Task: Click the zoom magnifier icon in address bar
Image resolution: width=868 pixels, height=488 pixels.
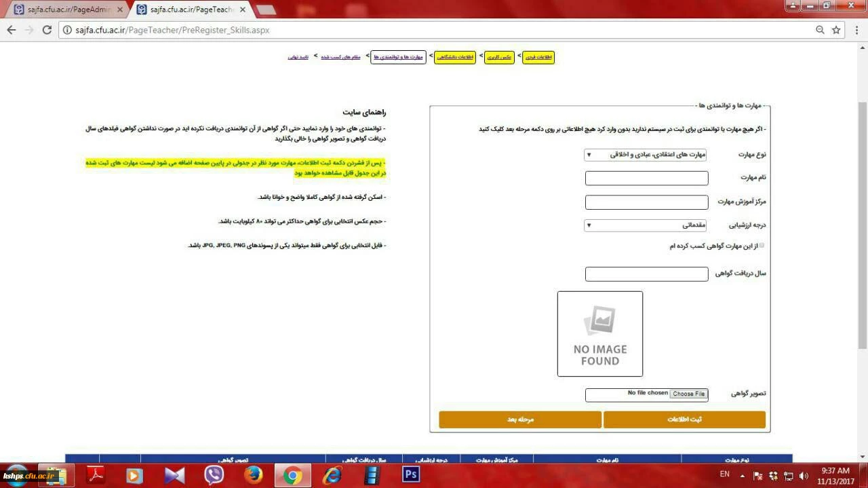Action: click(x=820, y=30)
